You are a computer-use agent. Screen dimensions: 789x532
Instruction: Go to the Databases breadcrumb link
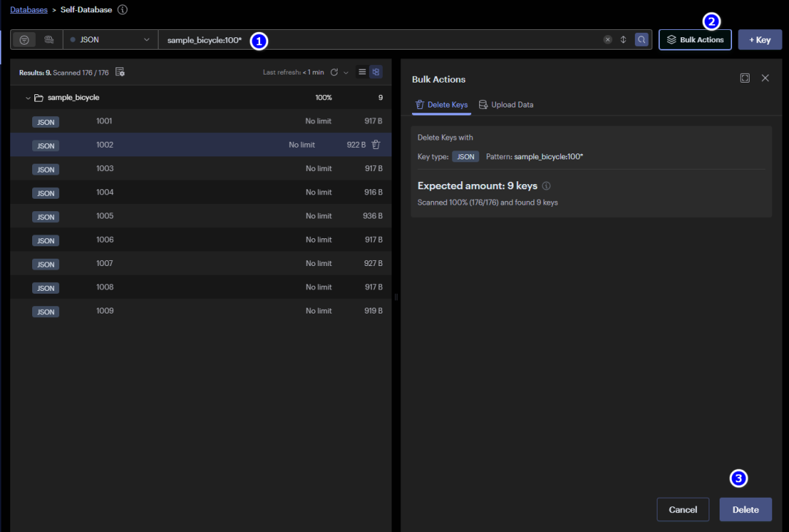point(28,10)
